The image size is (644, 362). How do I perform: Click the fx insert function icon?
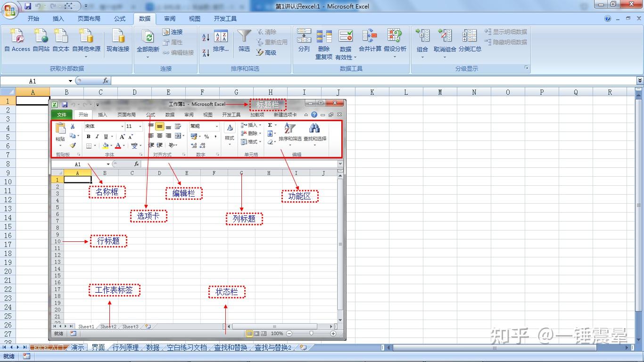pos(106,81)
